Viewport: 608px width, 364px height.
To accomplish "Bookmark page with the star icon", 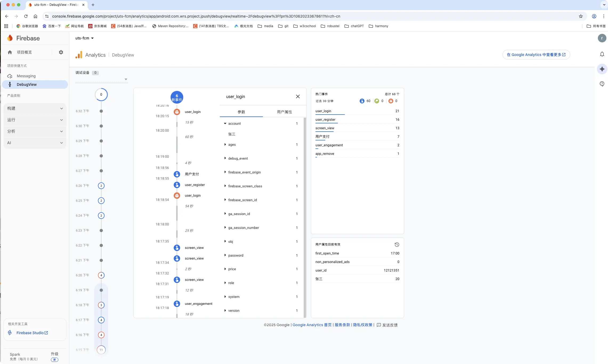I will [581, 16].
